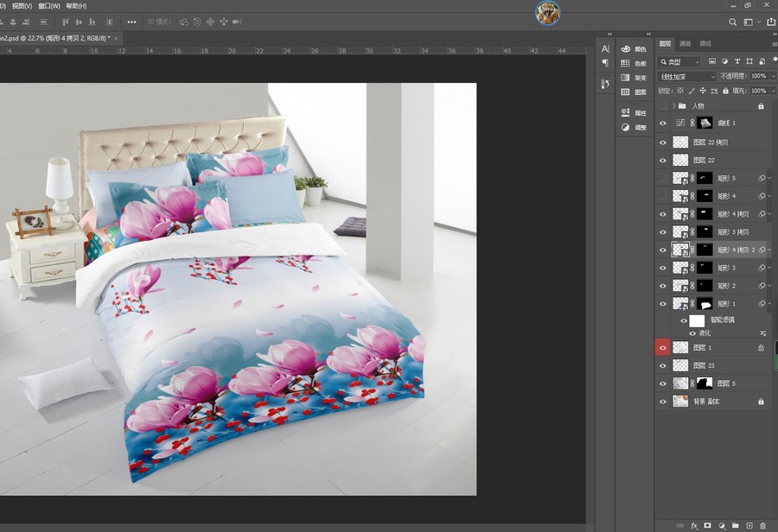Viewport: 778px width, 532px height.
Task: Open the 色板 (Swatches) panel
Action: click(x=634, y=63)
